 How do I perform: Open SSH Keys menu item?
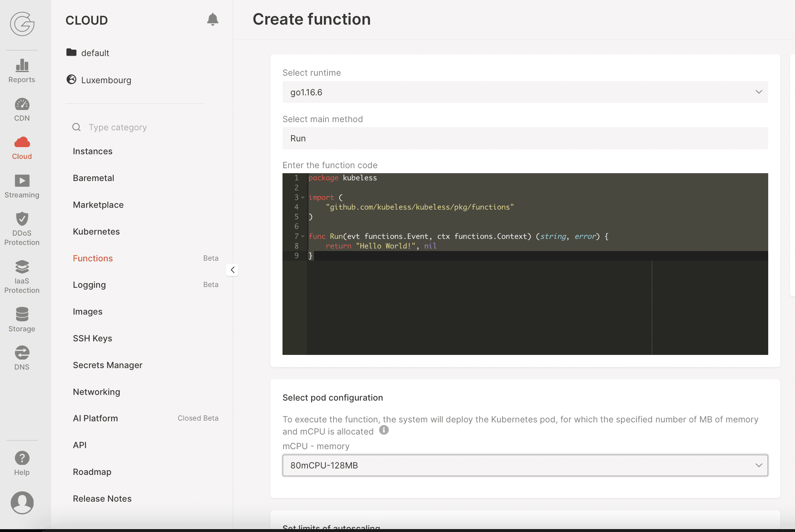tap(92, 338)
